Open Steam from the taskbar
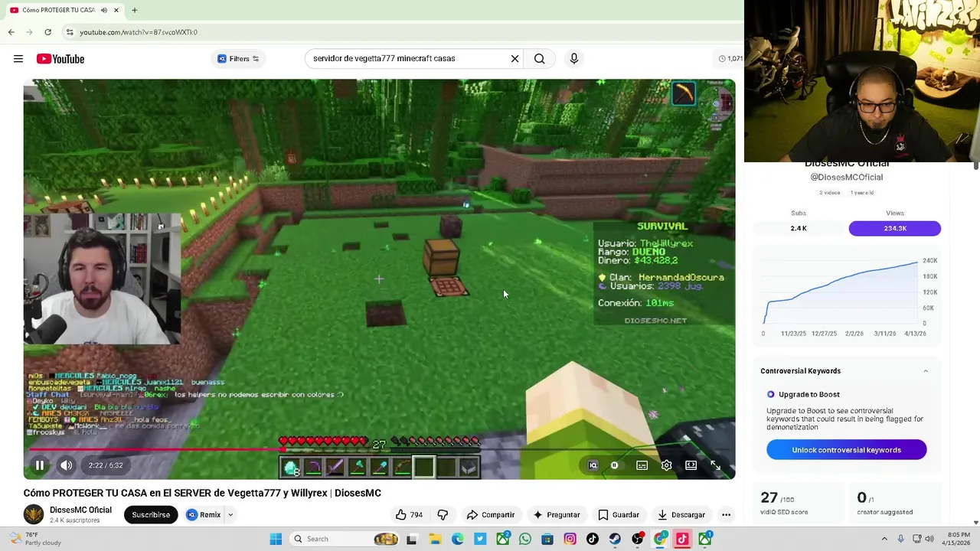The image size is (980, 551). 615,539
